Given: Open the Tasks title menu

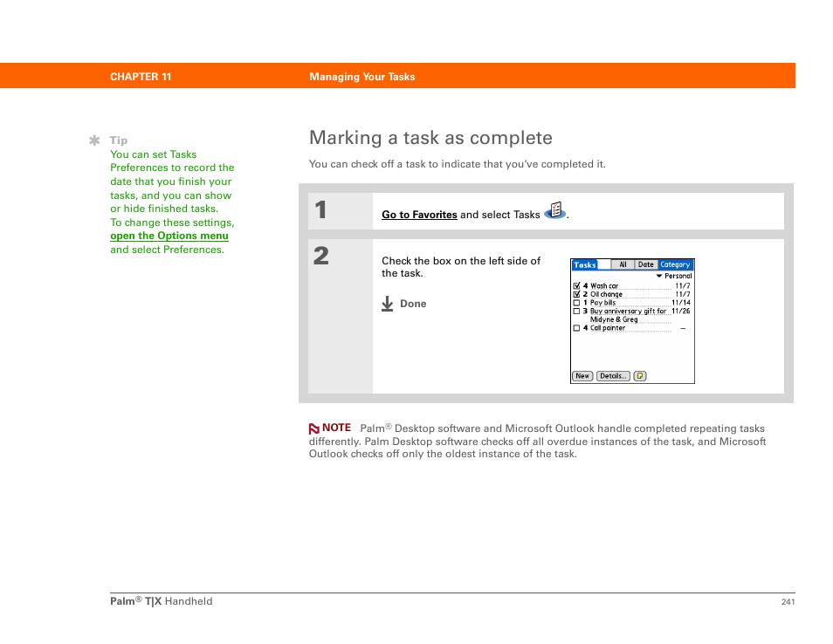Looking at the screenshot, I should point(585,265).
